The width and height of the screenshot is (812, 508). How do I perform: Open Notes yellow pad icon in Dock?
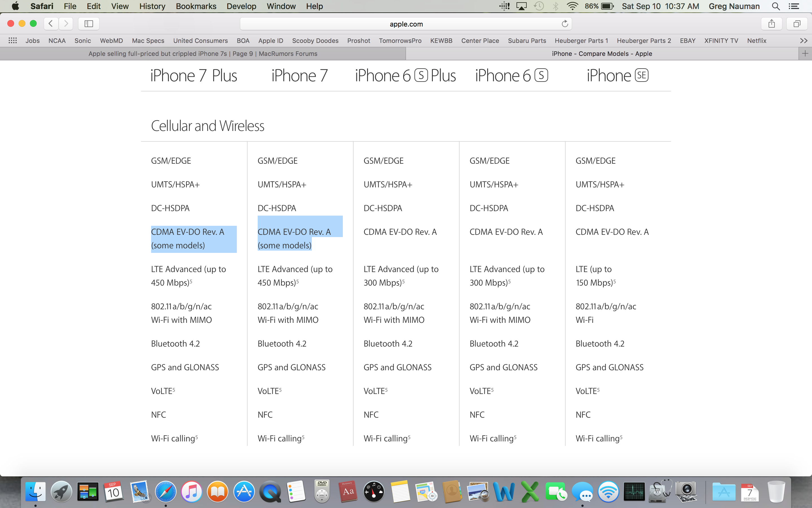coord(400,492)
